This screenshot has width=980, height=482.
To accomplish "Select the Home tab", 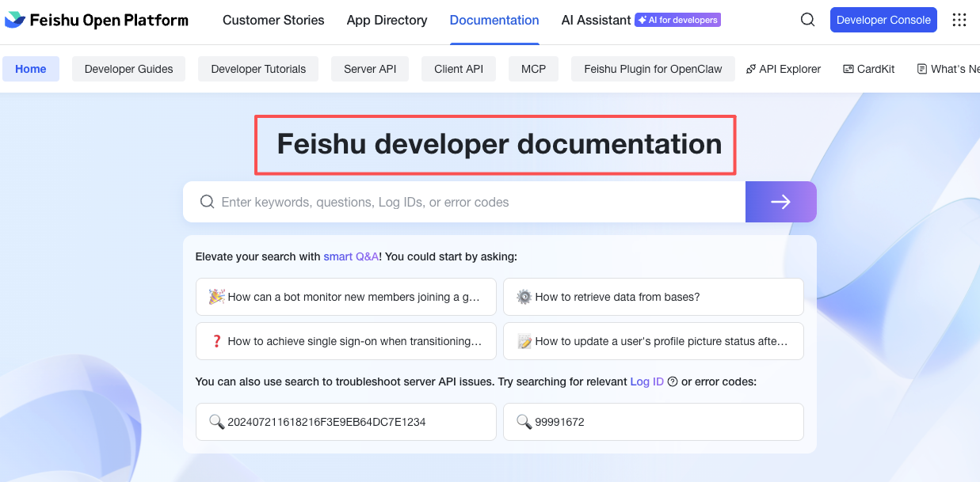I will [31, 69].
